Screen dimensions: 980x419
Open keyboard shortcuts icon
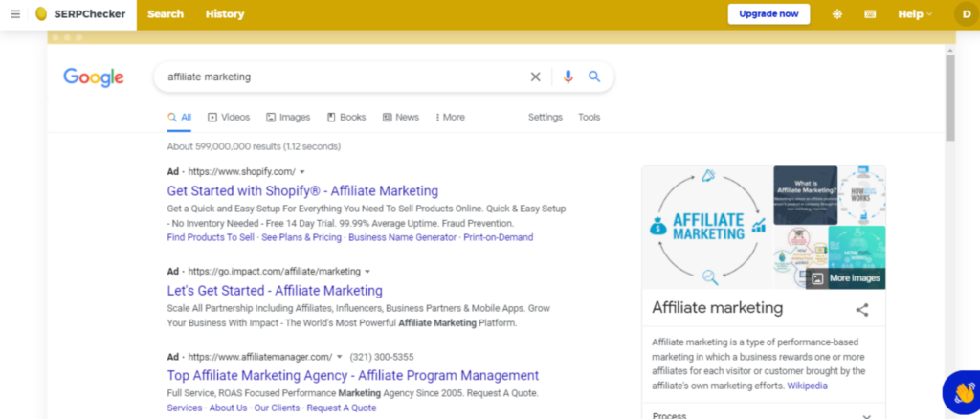pos(870,14)
